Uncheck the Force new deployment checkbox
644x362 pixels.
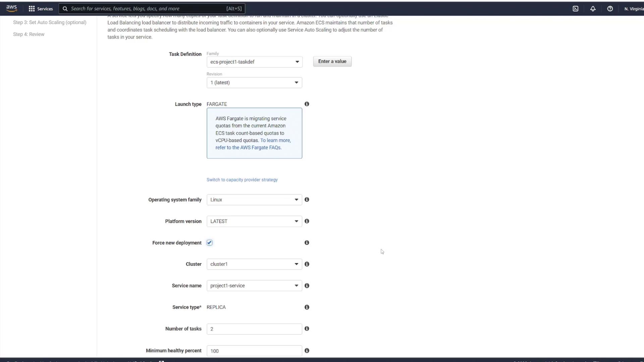coord(210,243)
